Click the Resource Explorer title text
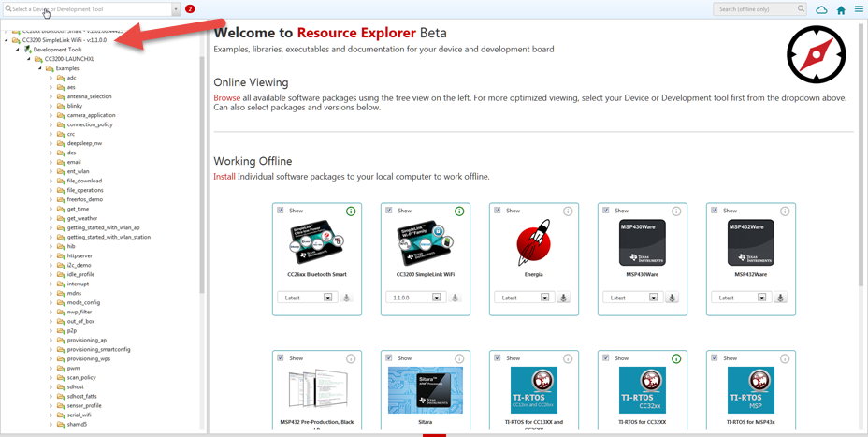The image size is (868, 437). (356, 33)
